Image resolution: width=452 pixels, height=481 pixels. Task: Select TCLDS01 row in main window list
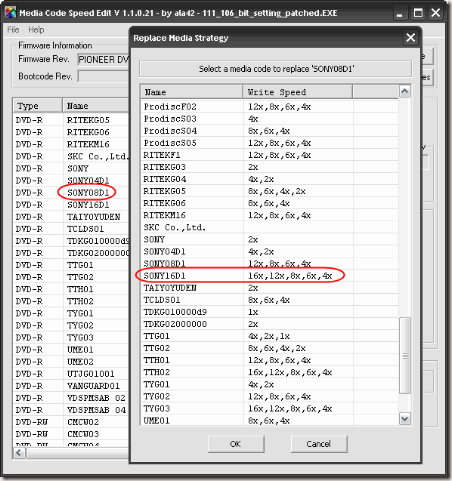pyautogui.click(x=71, y=229)
